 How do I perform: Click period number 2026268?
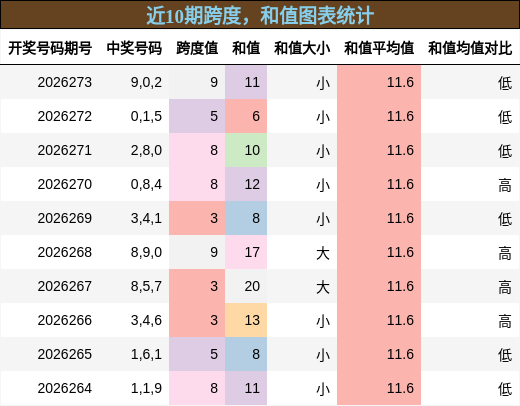[x=65, y=252]
